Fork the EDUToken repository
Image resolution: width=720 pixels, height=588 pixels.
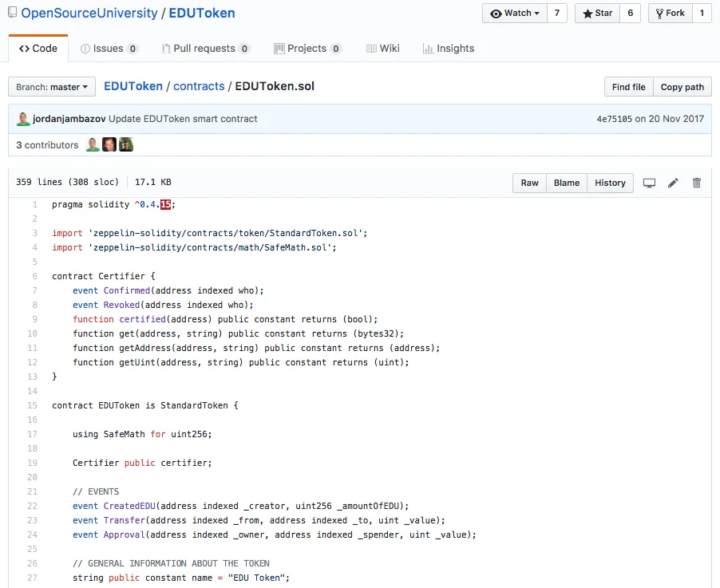[671, 14]
